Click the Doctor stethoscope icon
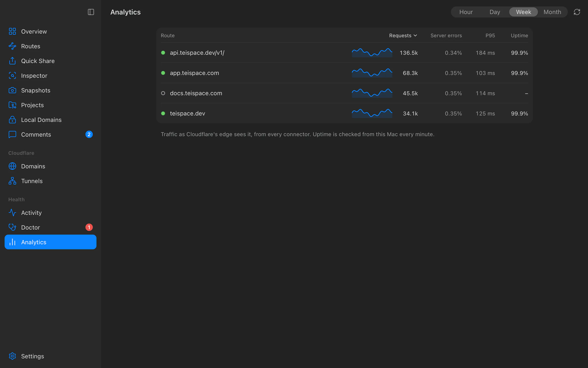588x368 pixels. (x=12, y=227)
